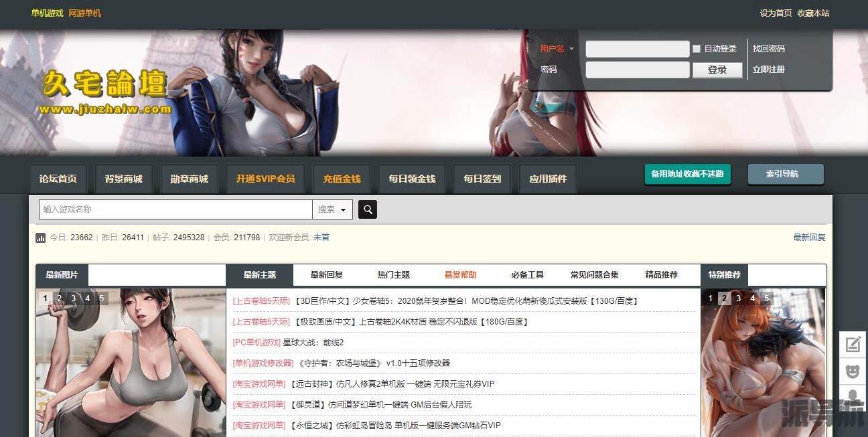Click the 输入游戏名称 search box

click(175, 209)
